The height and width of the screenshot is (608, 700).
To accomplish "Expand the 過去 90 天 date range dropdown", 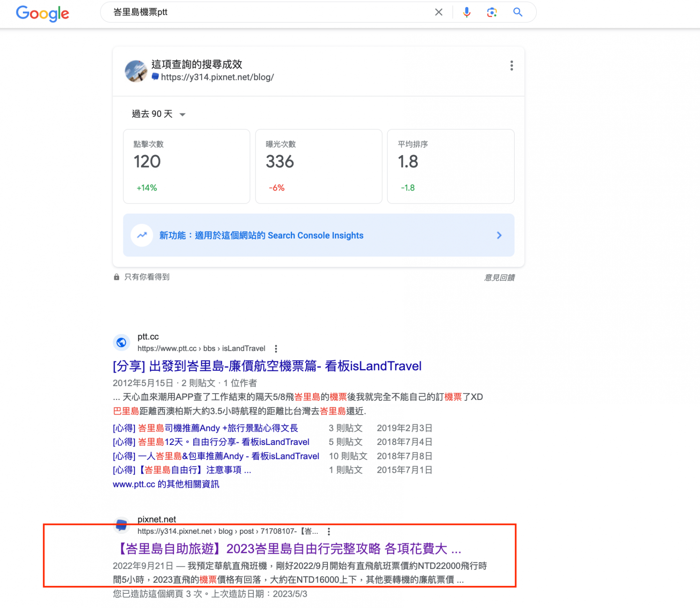I will coord(159,114).
